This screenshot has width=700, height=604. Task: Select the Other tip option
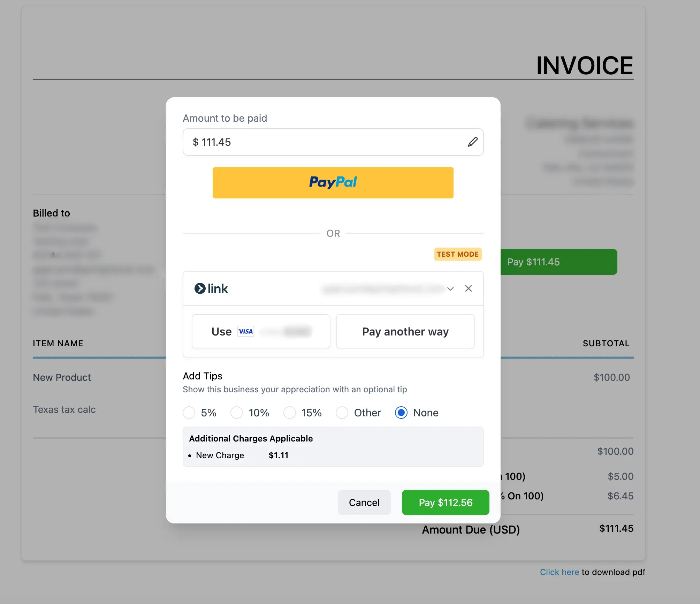tap(342, 413)
